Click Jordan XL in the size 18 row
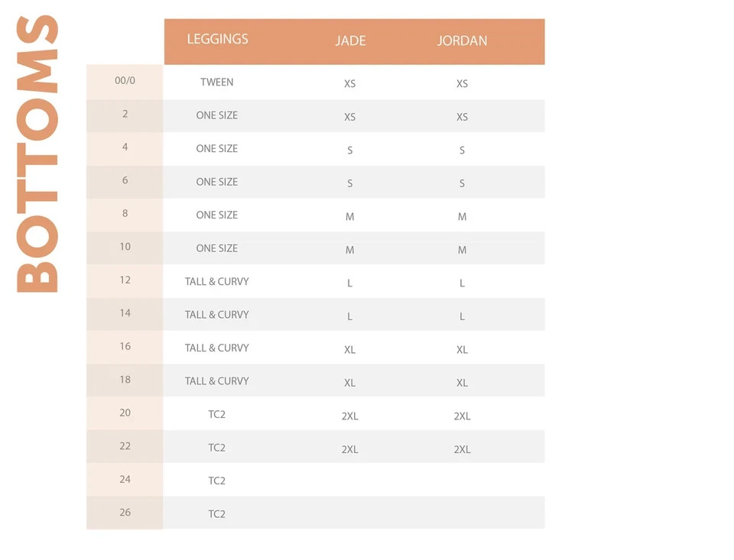 pos(462,383)
